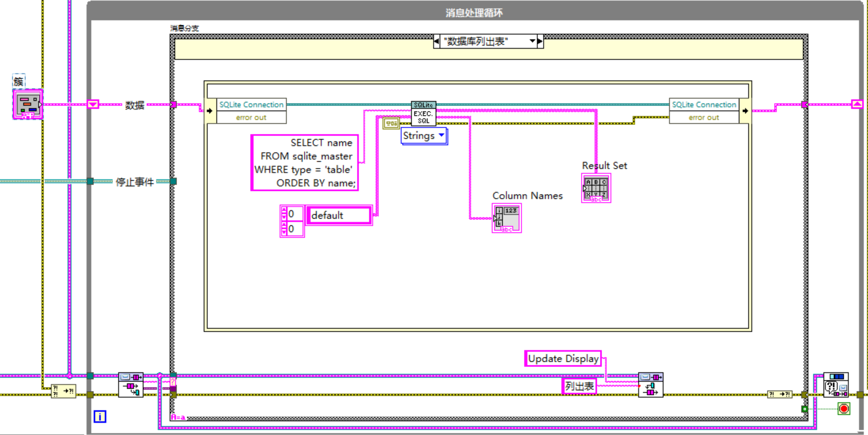Image resolution: width=868 pixels, height=435 pixels.
Task: Increment the first array index arrows
Action: pos(284,214)
